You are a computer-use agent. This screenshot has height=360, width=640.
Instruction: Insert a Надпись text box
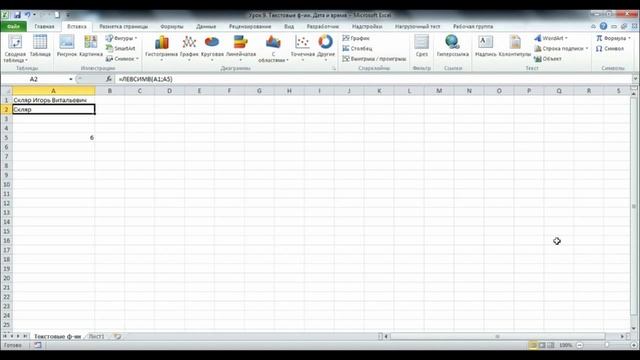(x=486, y=46)
